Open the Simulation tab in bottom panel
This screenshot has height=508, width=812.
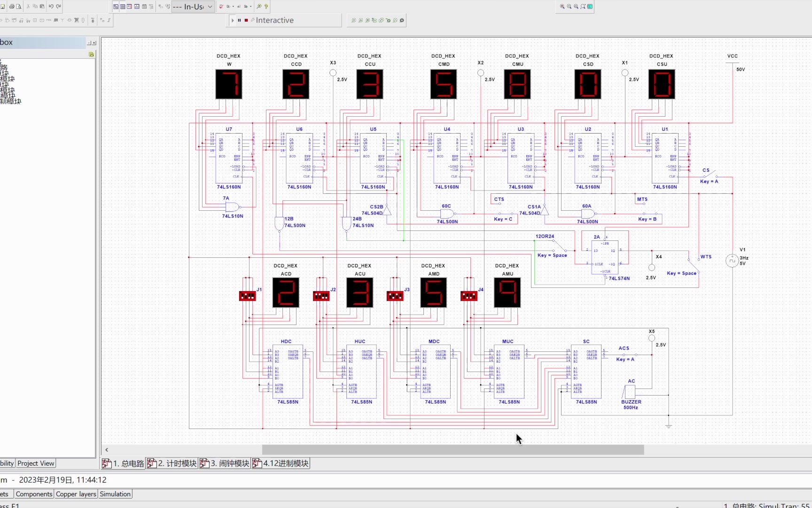(115, 494)
